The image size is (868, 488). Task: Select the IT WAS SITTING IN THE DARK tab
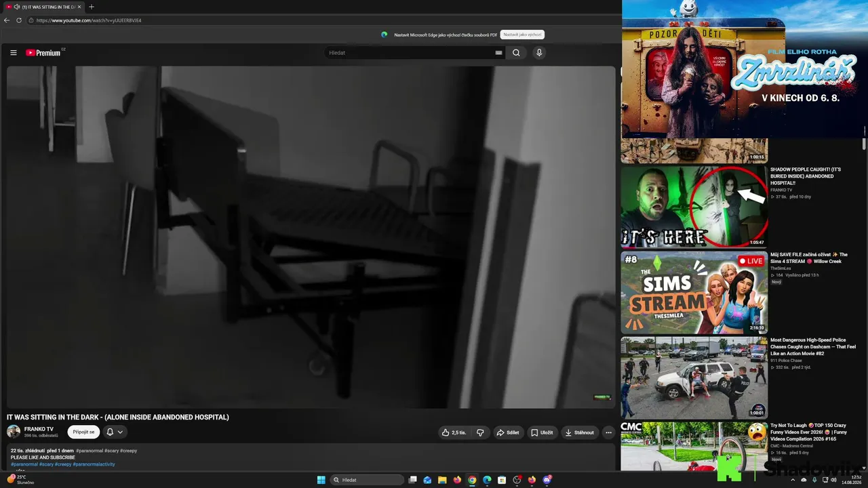(43, 7)
